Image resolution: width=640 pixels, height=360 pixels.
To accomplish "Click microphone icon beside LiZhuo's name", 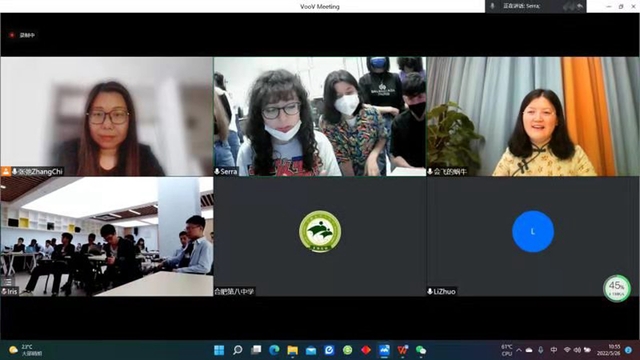I will [x=430, y=291].
